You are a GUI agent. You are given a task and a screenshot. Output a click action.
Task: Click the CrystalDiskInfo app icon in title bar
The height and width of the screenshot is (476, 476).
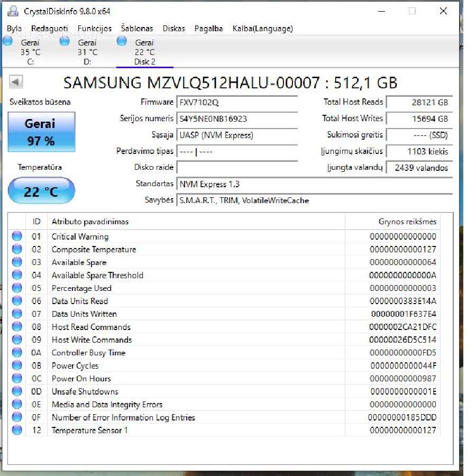pyautogui.click(x=13, y=11)
